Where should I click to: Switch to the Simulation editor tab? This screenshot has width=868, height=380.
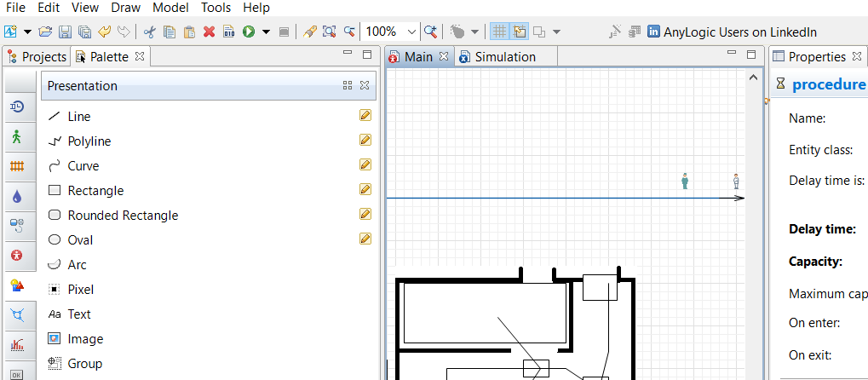point(504,57)
